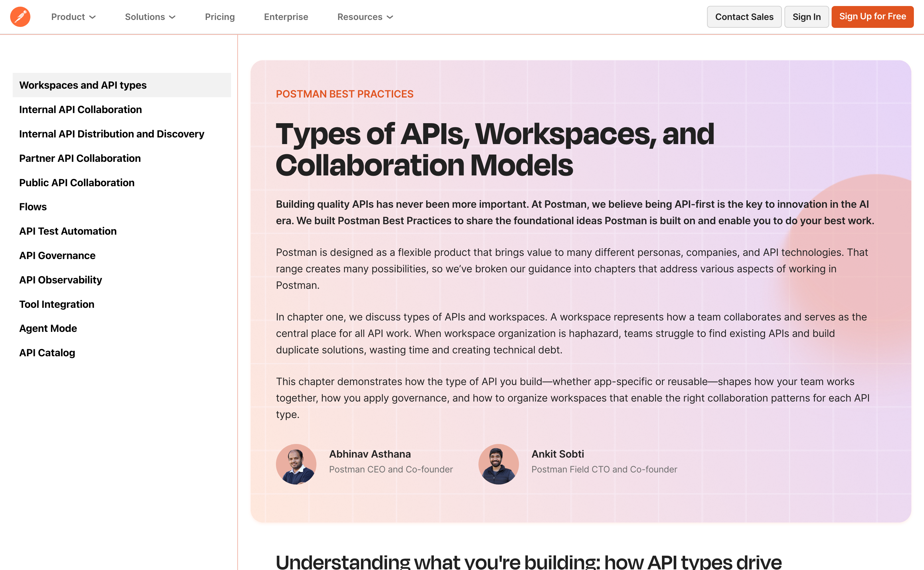924x570 pixels.
Task: Select the Tool Integration chapter
Action: pos(57,304)
